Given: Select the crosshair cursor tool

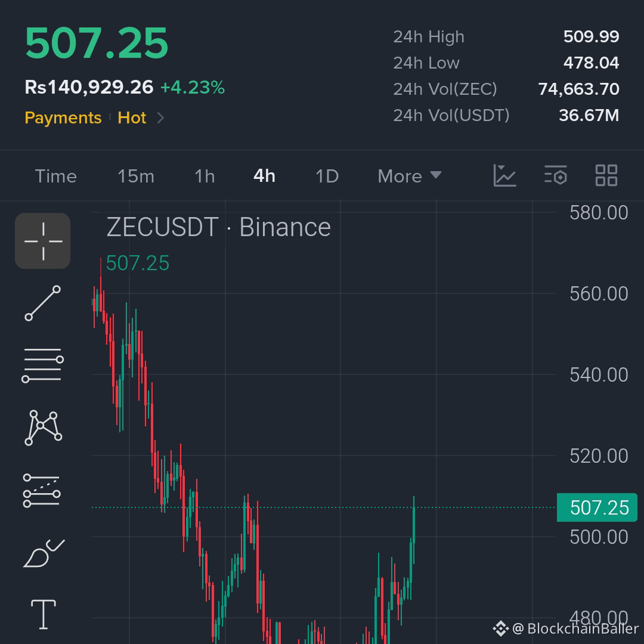Looking at the screenshot, I should [x=43, y=241].
